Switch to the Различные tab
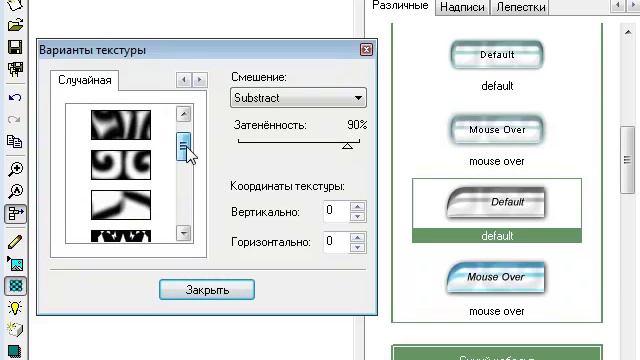The height and width of the screenshot is (360, 640). [x=400, y=6]
